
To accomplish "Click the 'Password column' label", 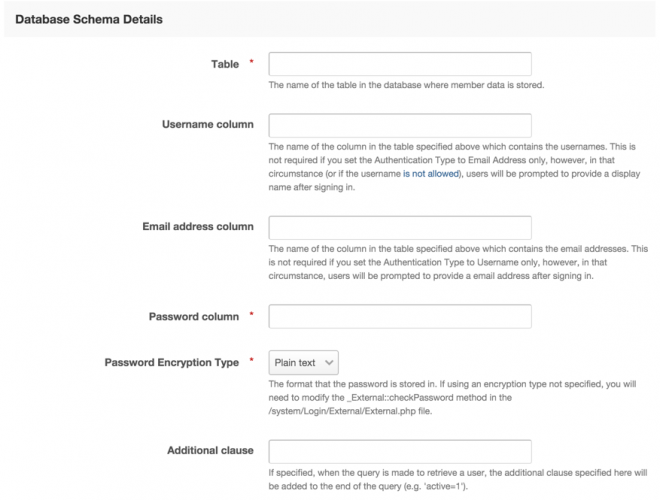I will pos(194,316).
